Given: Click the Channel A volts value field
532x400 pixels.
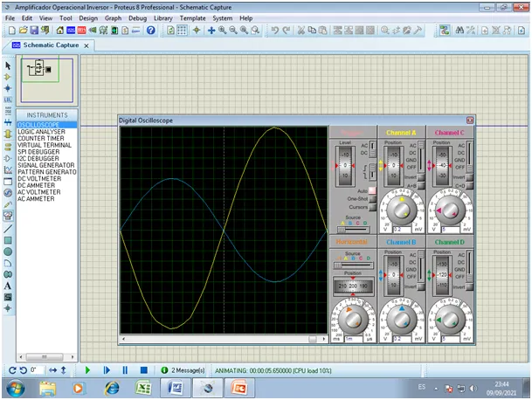Looking at the screenshot, I should [x=402, y=230].
